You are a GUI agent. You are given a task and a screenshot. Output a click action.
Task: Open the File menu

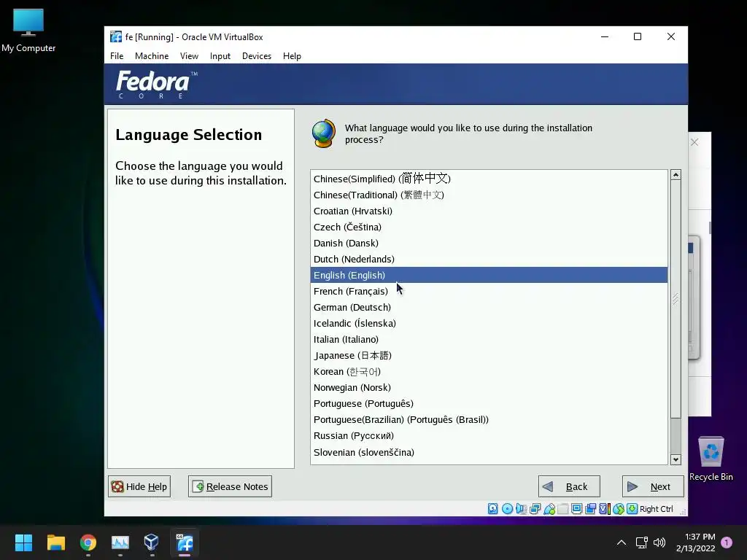coord(117,56)
